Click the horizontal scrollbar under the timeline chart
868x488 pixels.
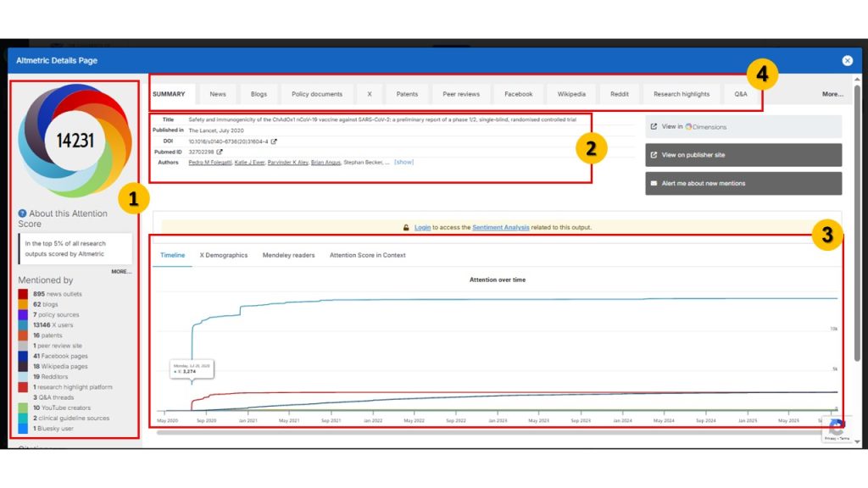pyautogui.click(x=487, y=433)
